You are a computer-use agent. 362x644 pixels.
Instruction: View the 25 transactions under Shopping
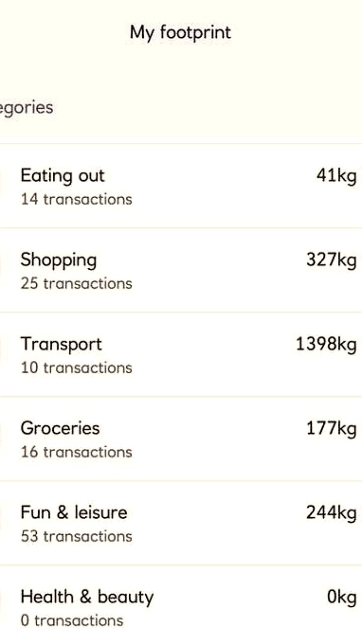point(76,283)
